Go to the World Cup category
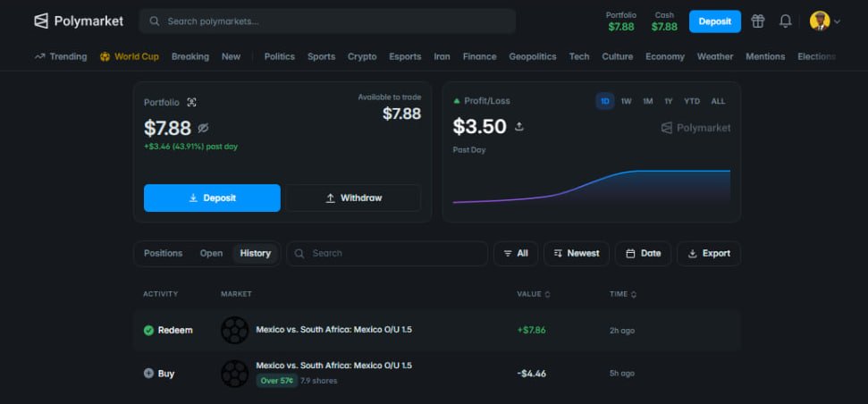 [x=130, y=56]
